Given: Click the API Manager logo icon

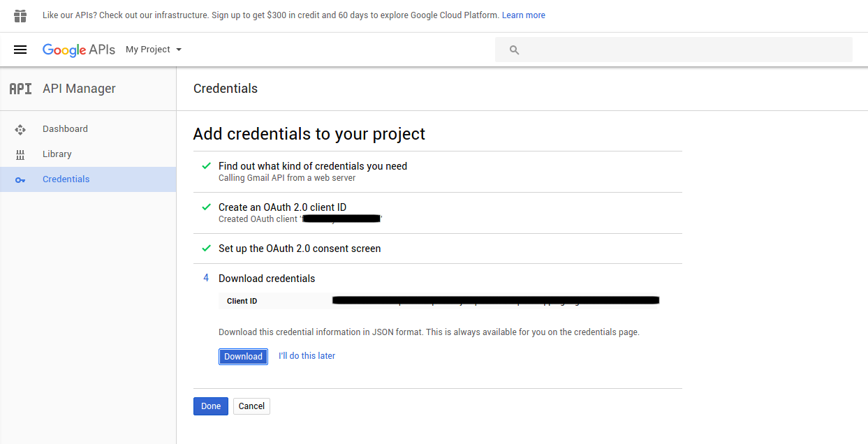Looking at the screenshot, I should click(x=20, y=89).
